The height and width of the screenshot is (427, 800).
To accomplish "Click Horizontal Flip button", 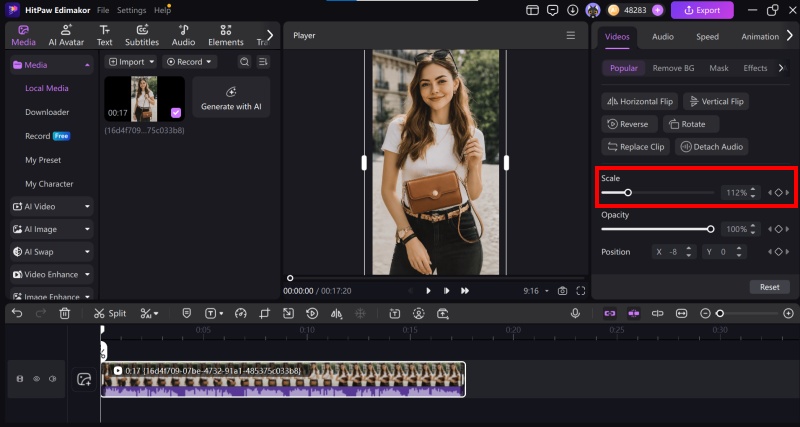I will 640,102.
